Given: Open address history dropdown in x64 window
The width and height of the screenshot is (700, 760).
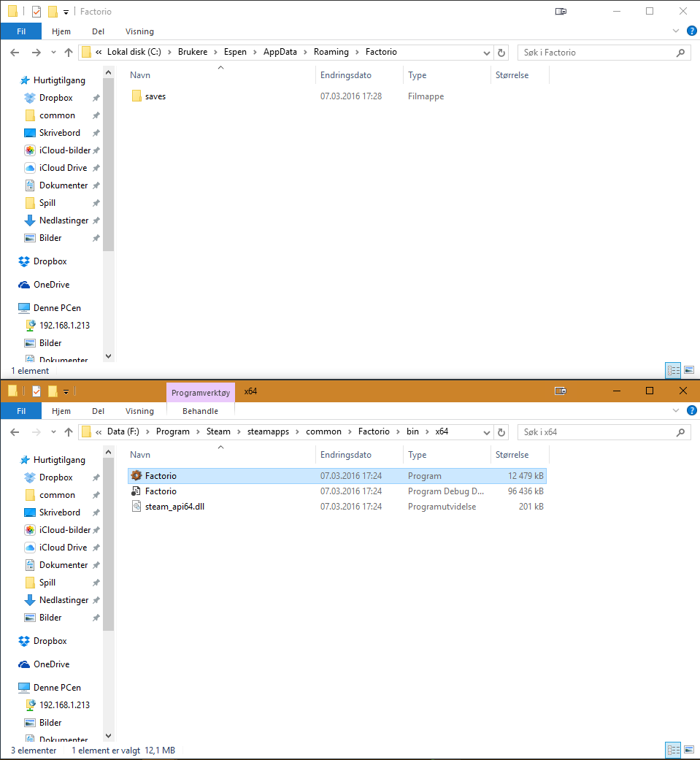Looking at the screenshot, I should [x=487, y=432].
